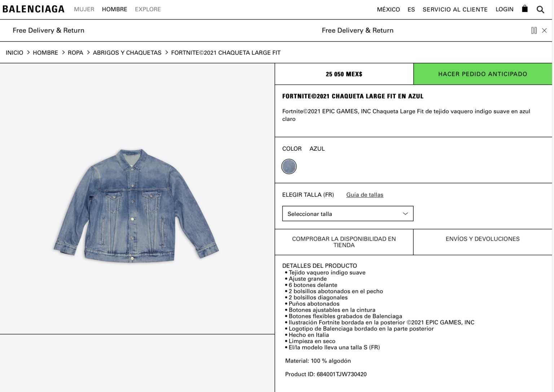Click the denim jacket product image

[136, 205]
